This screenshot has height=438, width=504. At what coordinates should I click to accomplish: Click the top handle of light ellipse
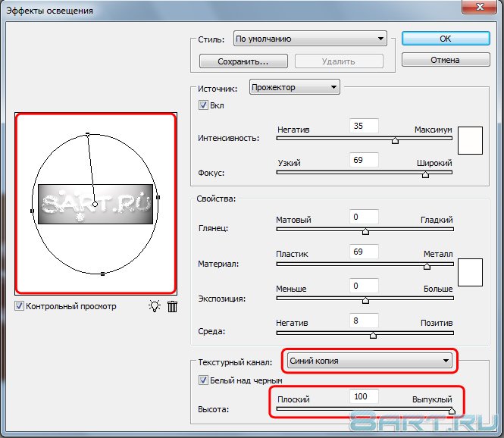87,134
